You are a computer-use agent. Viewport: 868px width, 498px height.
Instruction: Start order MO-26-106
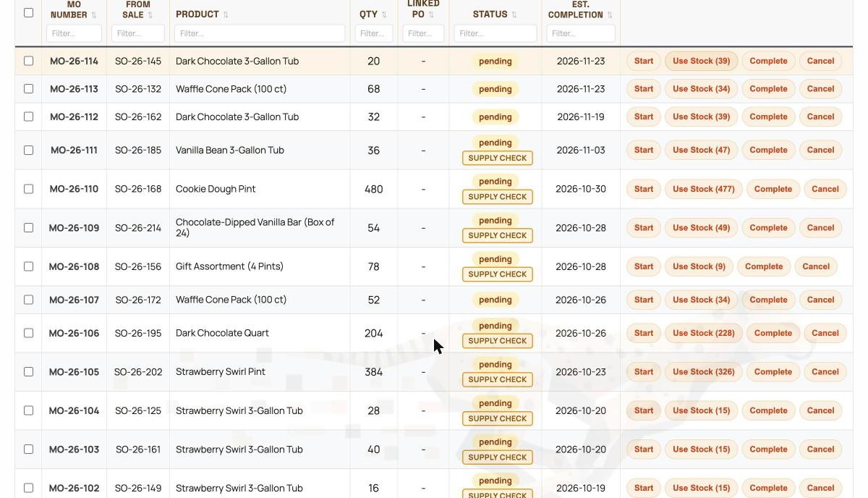pos(644,333)
